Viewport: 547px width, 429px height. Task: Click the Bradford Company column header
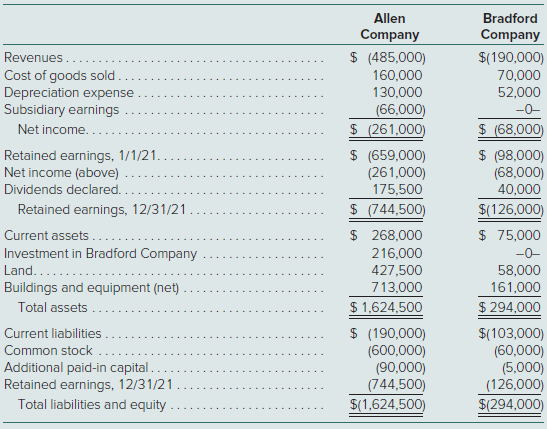point(510,27)
